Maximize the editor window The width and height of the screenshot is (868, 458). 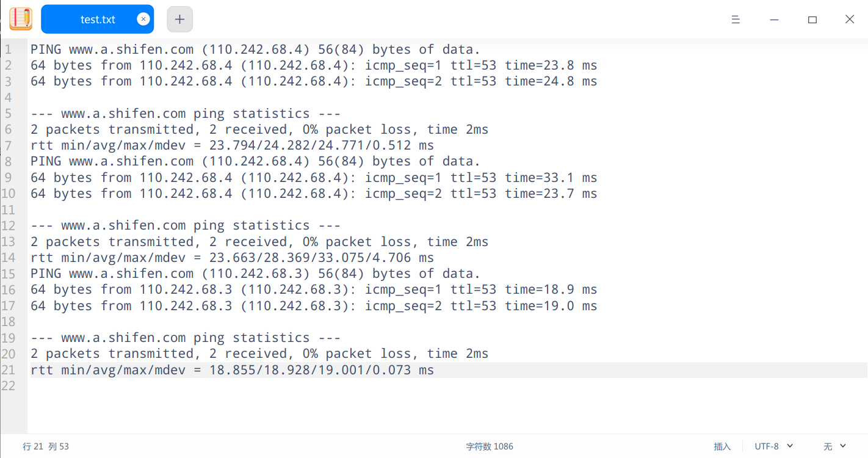pyautogui.click(x=812, y=20)
